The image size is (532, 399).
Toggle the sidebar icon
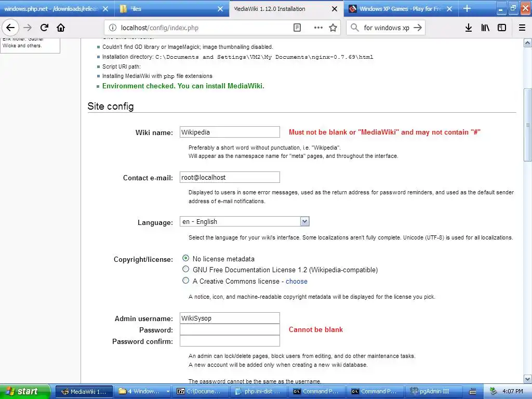[x=502, y=28]
